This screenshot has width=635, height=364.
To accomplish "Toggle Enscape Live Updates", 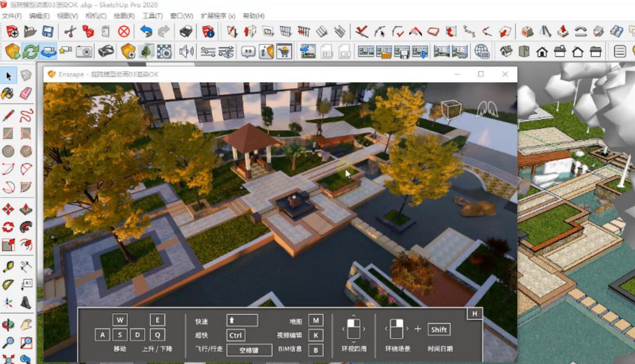I will click(31, 51).
